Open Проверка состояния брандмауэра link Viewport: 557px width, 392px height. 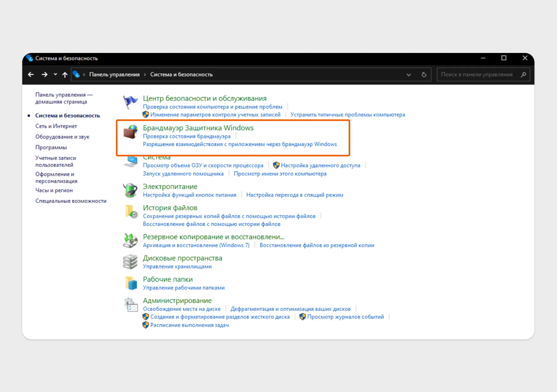point(187,136)
